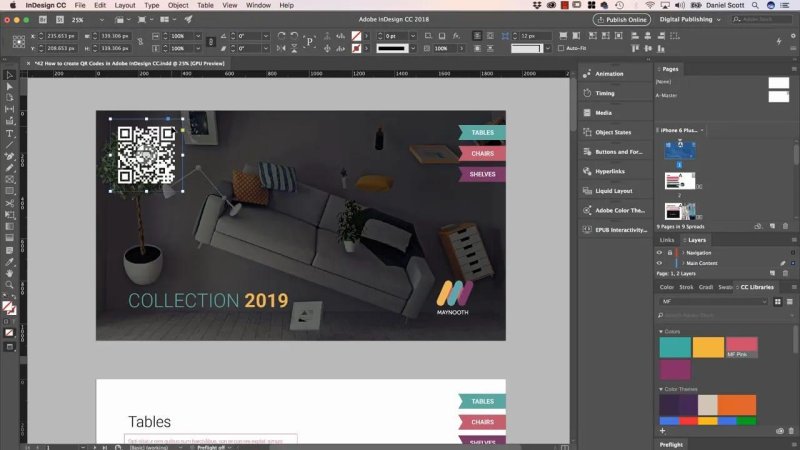
Task: Expand the Navigation layer
Action: [683, 253]
